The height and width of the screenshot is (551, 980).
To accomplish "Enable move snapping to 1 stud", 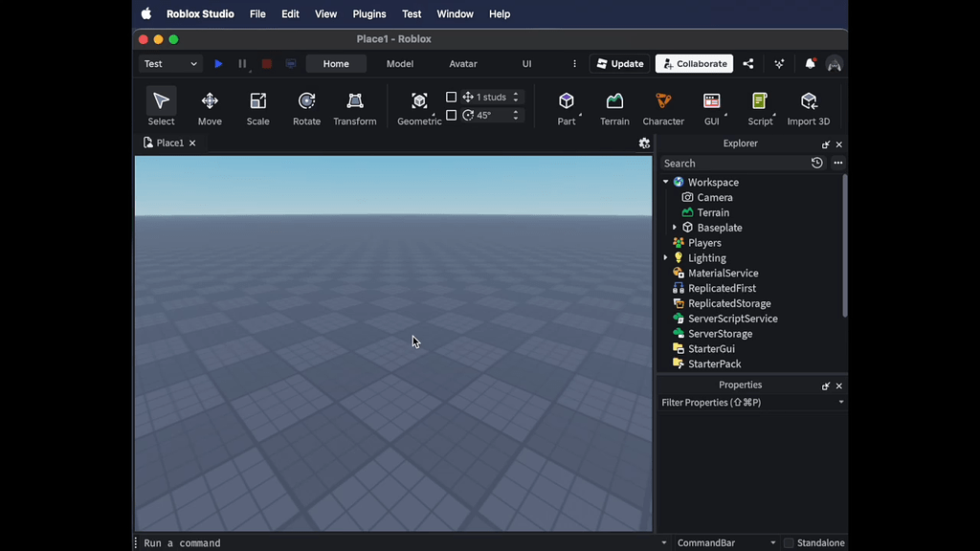I will tap(451, 97).
